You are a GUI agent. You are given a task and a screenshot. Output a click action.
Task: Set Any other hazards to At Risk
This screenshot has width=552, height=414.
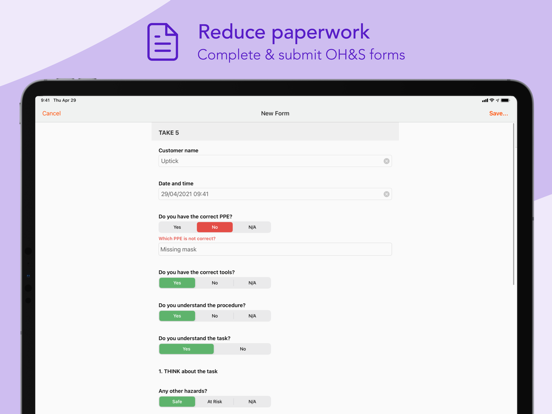[215, 402]
